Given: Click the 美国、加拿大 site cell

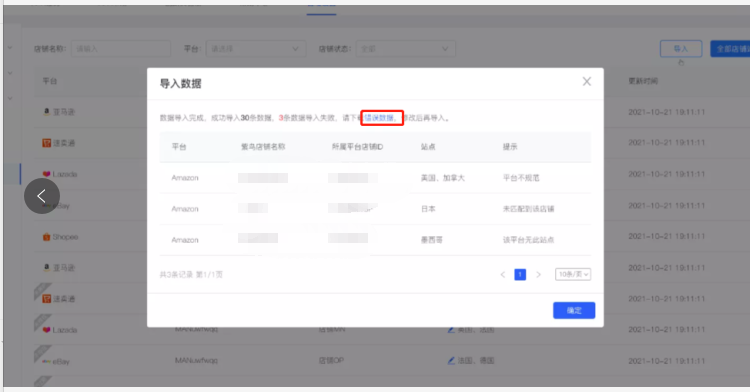Looking at the screenshot, I should pos(442,178).
